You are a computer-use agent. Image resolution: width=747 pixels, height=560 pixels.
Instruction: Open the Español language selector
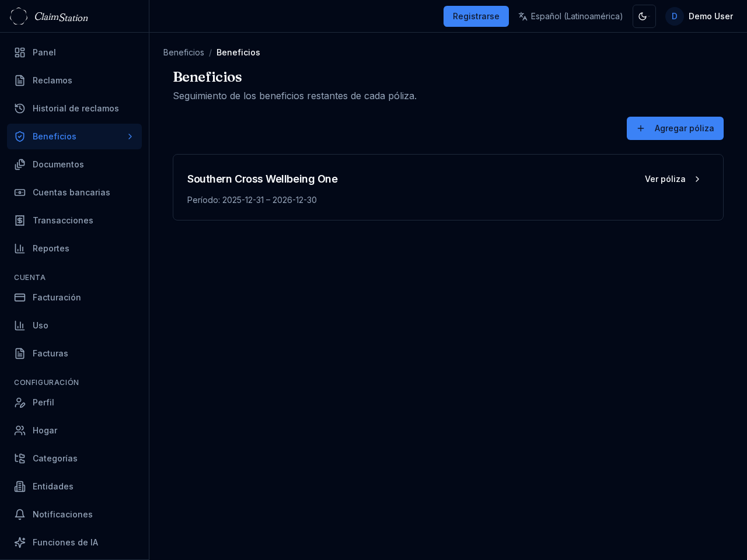(x=570, y=16)
